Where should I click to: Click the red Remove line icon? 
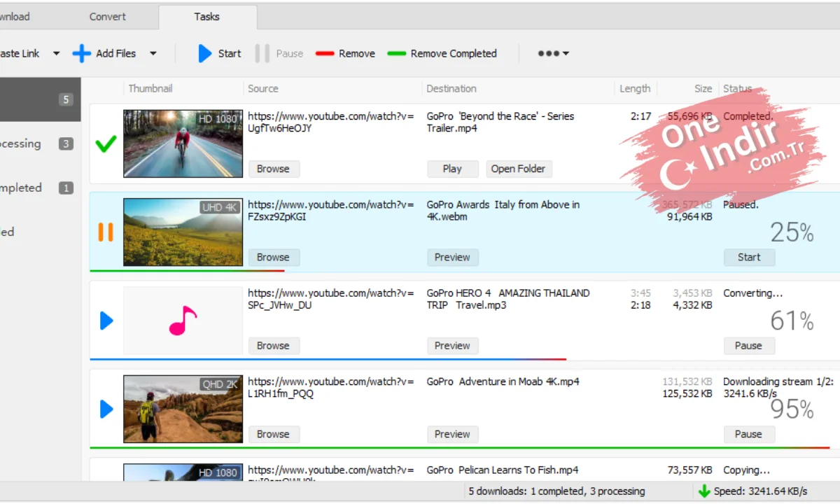pyautogui.click(x=325, y=53)
